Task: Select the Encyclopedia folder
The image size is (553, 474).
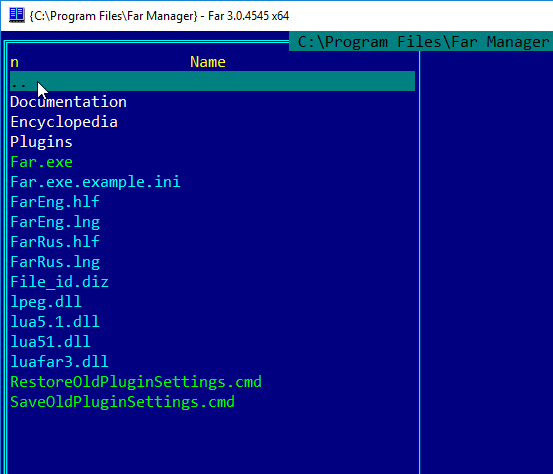Action: point(64,122)
